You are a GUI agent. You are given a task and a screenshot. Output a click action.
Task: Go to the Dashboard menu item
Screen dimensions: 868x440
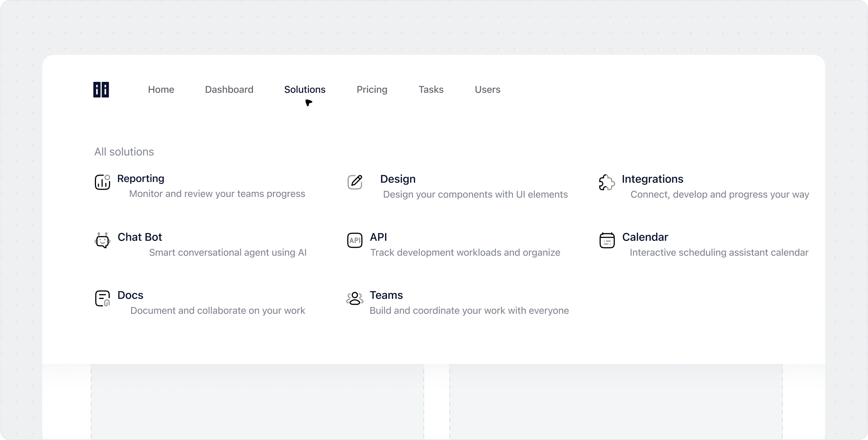(229, 89)
